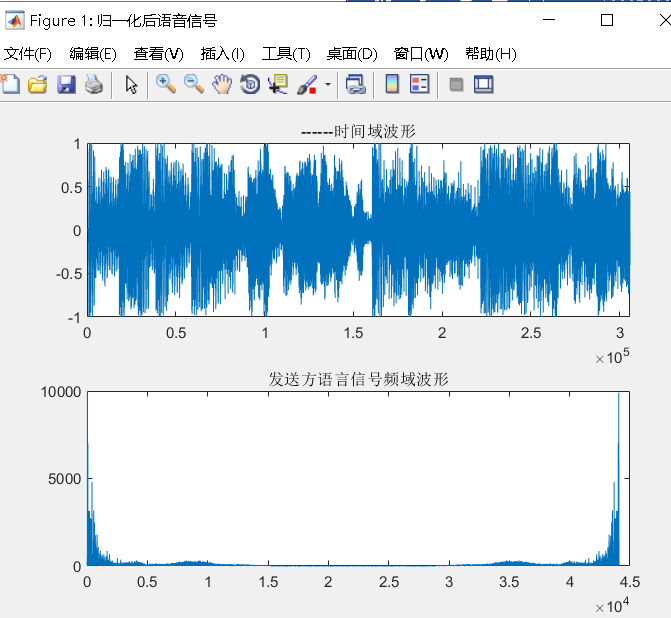671x618 pixels.
Task: Minimize the Figure 1 window
Action: 549,20
